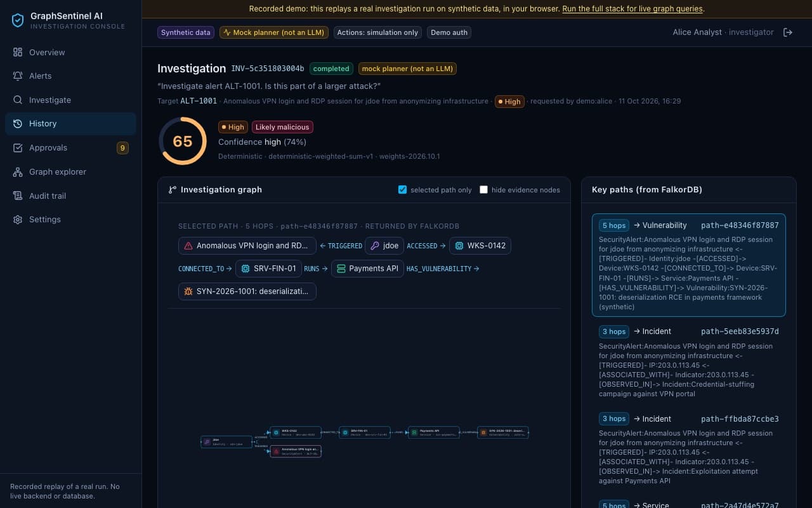This screenshot has width=812, height=508.
Task: Click the Approvals checkbox icon in sidebar
Action: pyautogui.click(x=18, y=147)
